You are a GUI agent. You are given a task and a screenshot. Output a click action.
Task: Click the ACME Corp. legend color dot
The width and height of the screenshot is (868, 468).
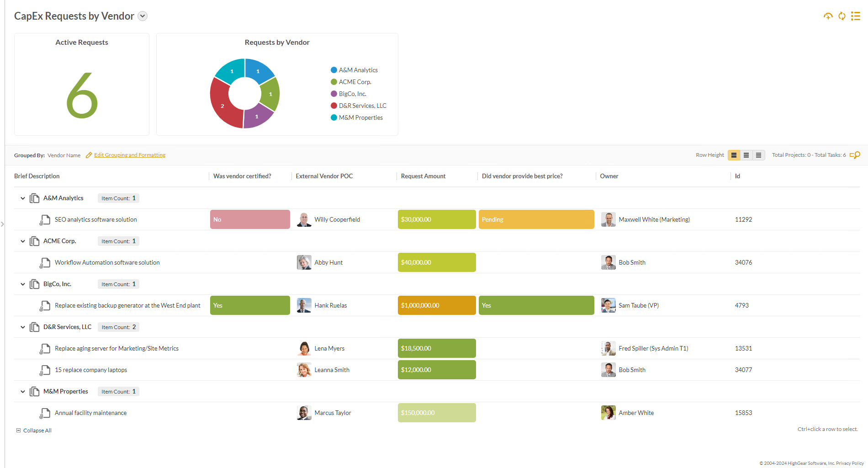pos(334,82)
